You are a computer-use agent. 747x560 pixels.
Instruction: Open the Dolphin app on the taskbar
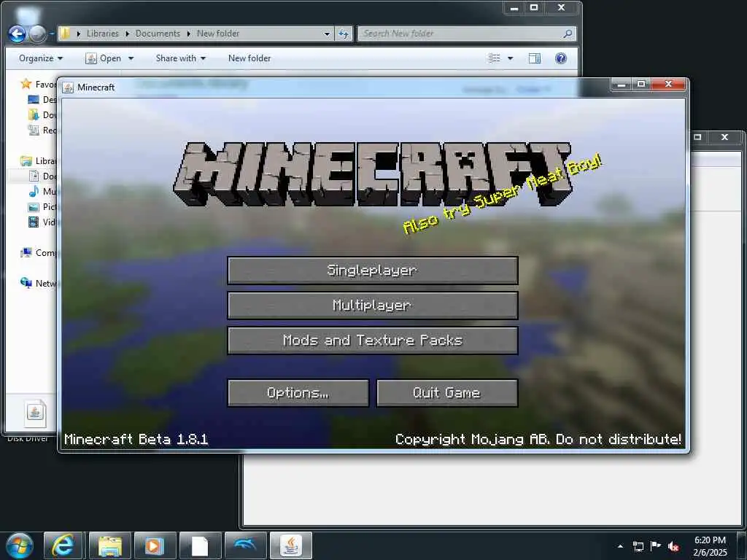click(245, 545)
